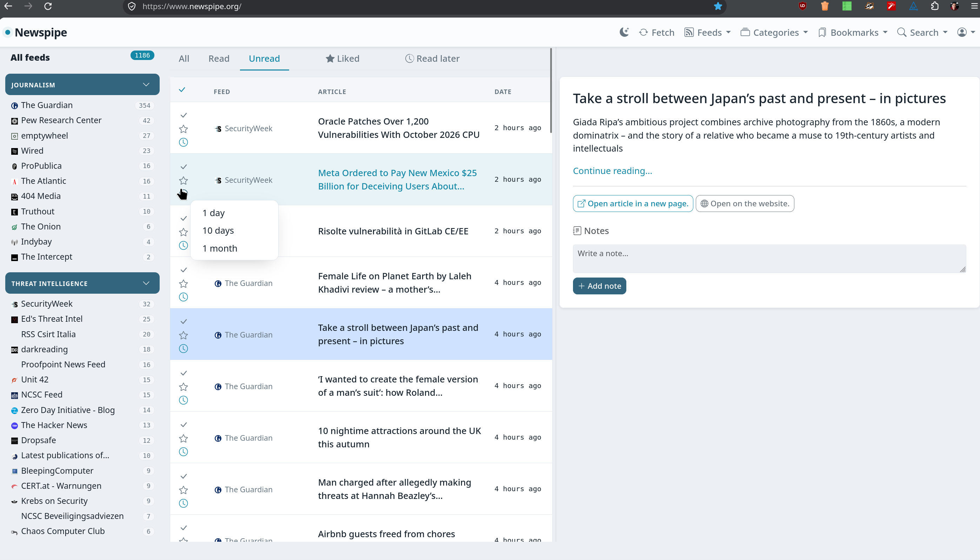The height and width of the screenshot is (560, 980).
Task: Click Open on the website button
Action: pyautogui.click(x=745, y=204)
